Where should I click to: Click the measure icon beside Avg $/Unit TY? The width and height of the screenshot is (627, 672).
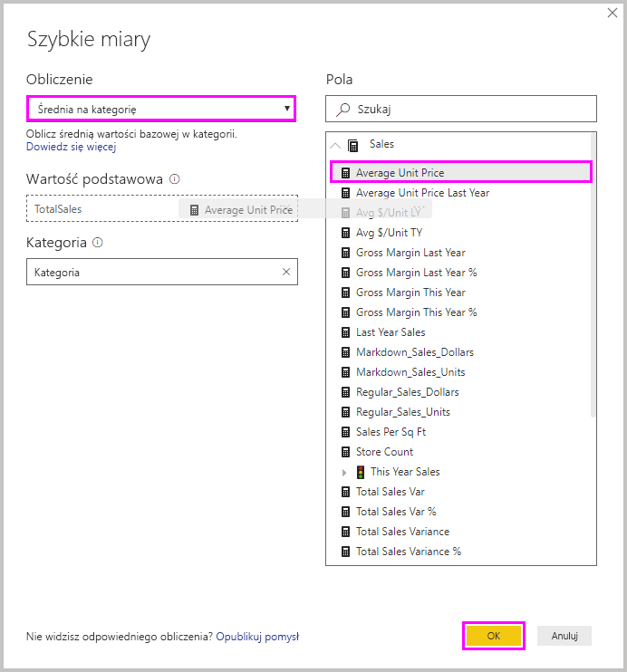(345, 233)
